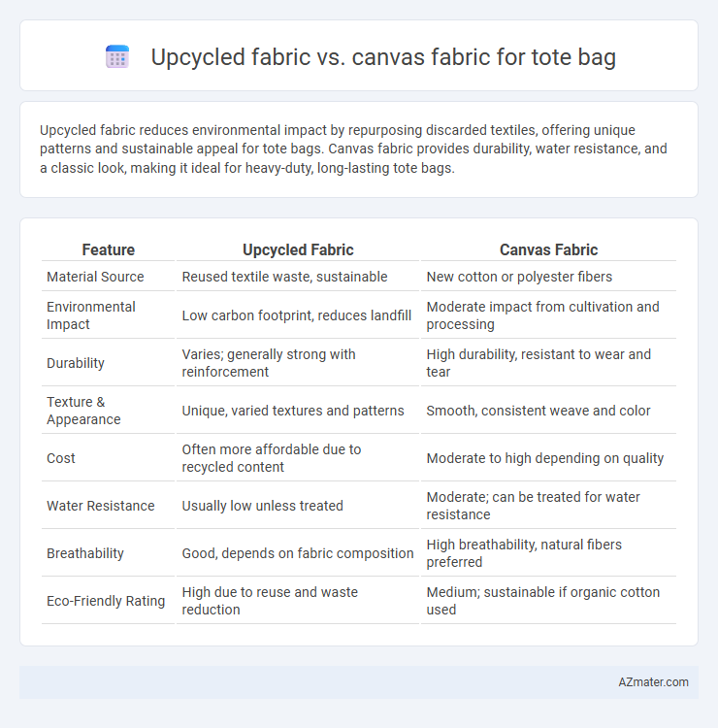Select the Material Source row label
This screenshot has width=718, height=728.
[95, 277]
